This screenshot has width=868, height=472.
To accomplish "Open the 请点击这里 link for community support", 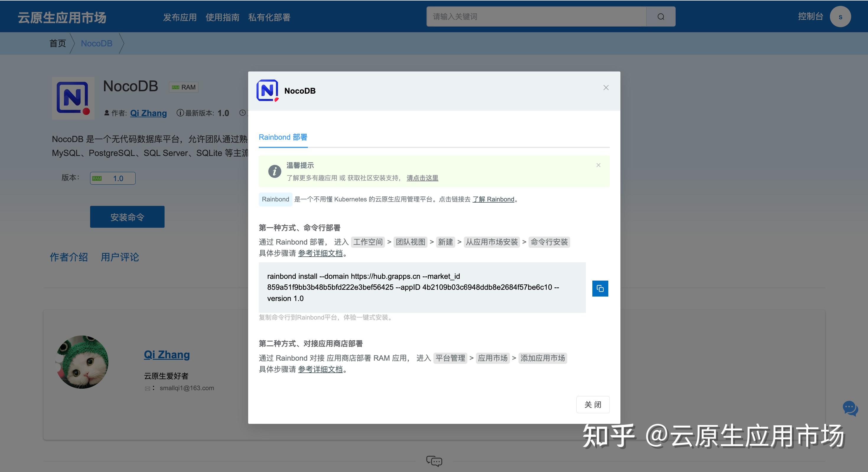I will click(422, 178).
